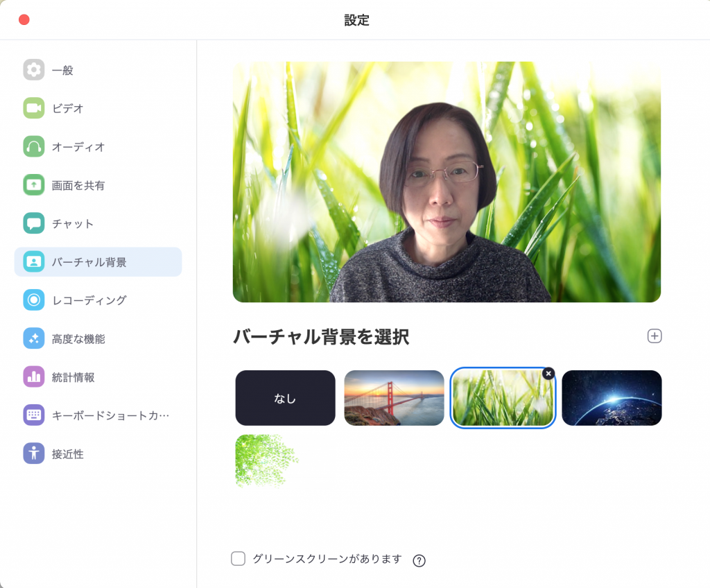Click the キーボードショートカット keyboard icon
This screenshot has height=588, width=710.
pos(33,415)
